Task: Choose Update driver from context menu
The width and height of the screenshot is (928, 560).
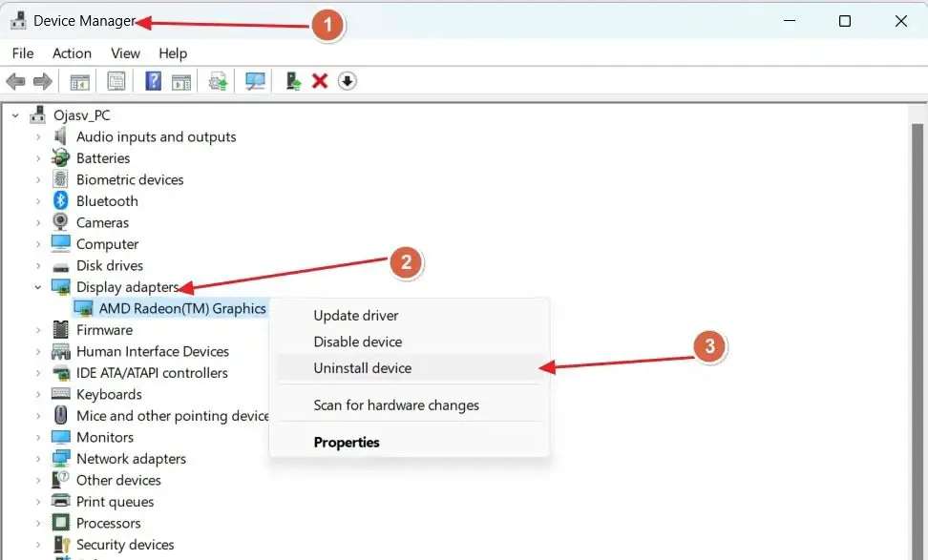Action: tap(410, 315)
